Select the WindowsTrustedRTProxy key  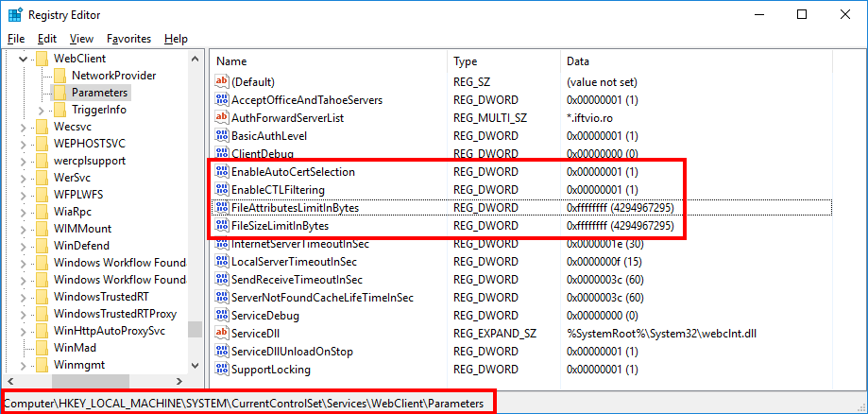click(115, 314)
